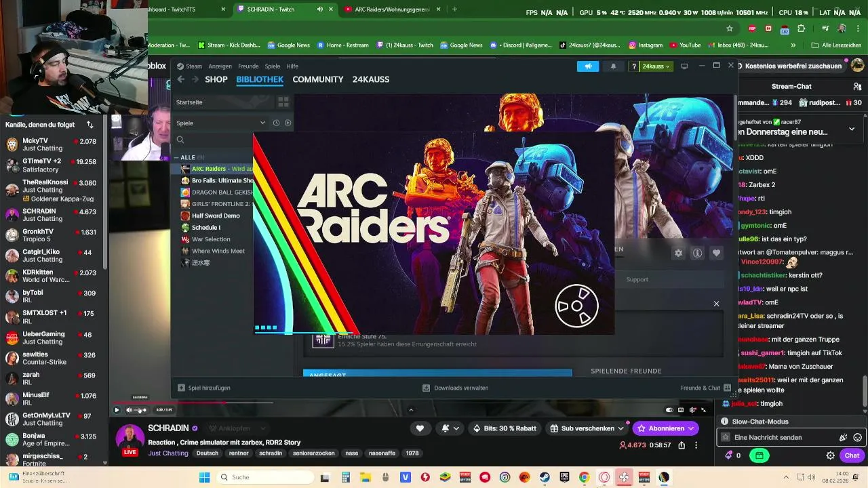
Task: Switch to Steam COMMUNITY tab
Action: coord(318,79)
